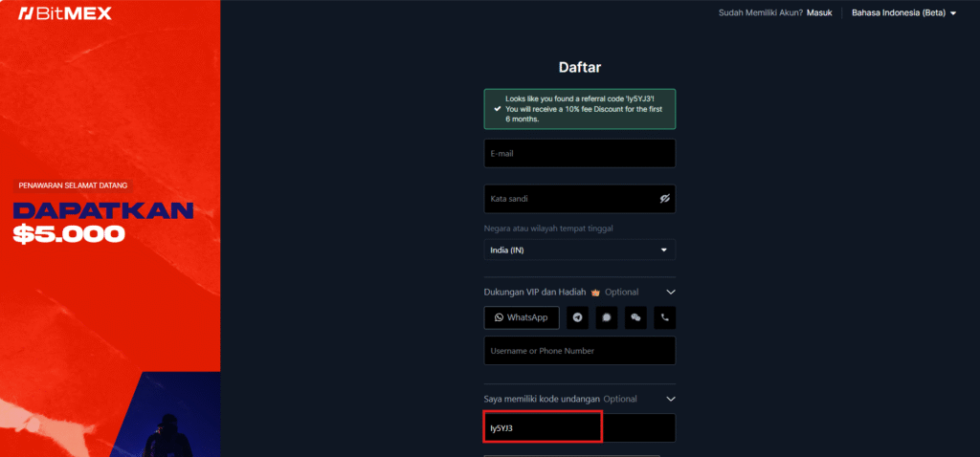The width and height of the screenshot is (980, 457).
Task: Click the crown icon beside Dukungan VIP
Action: click(x=595, y=293)
